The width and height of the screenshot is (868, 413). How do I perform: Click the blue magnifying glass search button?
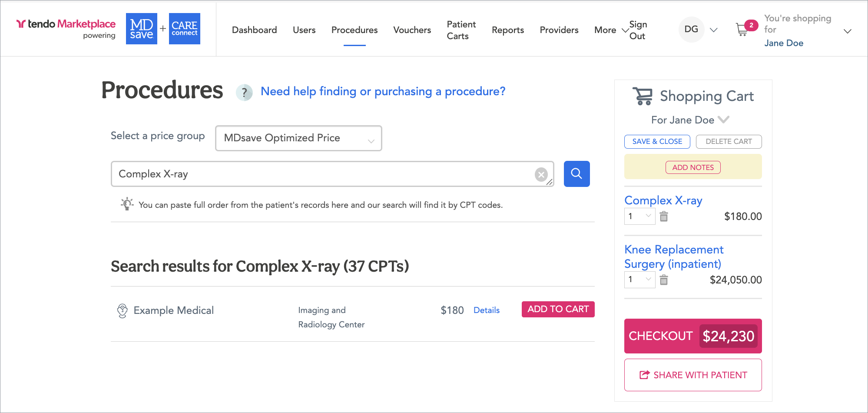(x=576, y=174)
